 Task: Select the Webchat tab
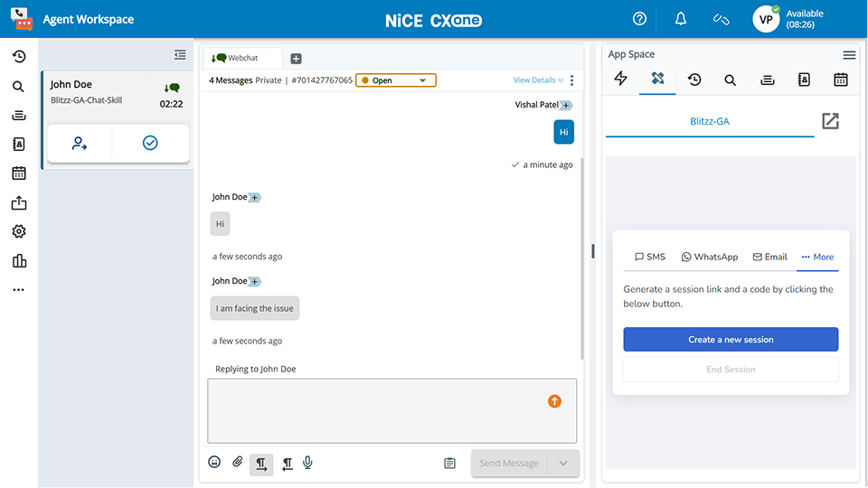(x=242, y=58)
